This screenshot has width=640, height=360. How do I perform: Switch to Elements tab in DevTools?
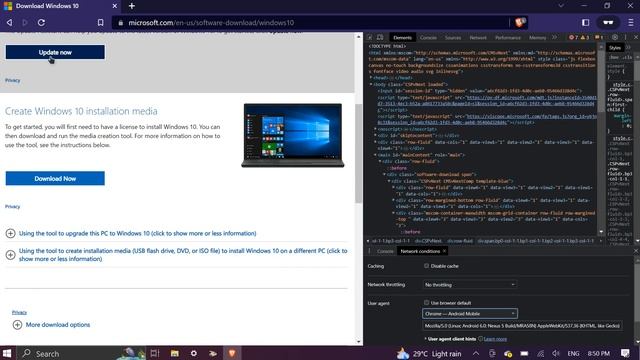(402, 38)
